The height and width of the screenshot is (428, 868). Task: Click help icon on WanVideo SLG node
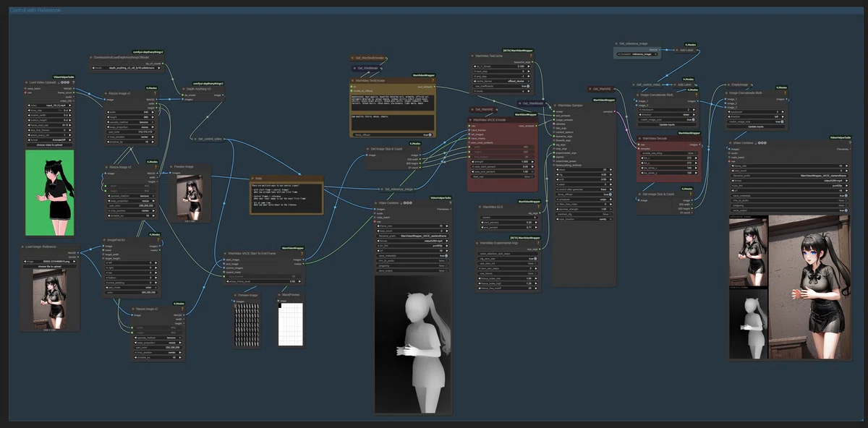pos(538,207)
